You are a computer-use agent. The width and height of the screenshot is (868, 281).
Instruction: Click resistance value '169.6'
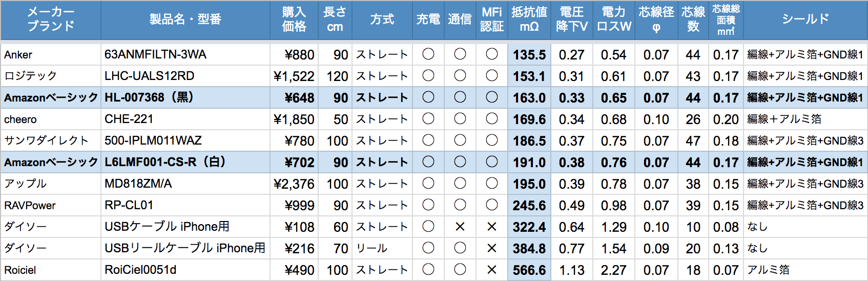pos(529,119)
